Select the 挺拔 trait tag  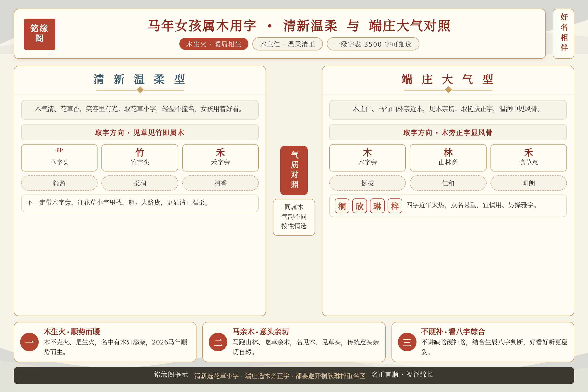click(367, 183)
